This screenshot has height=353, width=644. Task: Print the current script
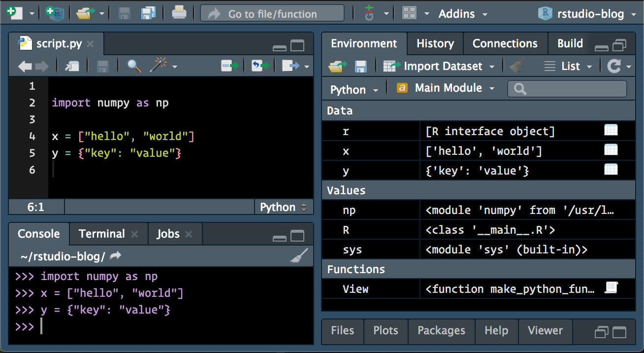[x=179, y=13]
